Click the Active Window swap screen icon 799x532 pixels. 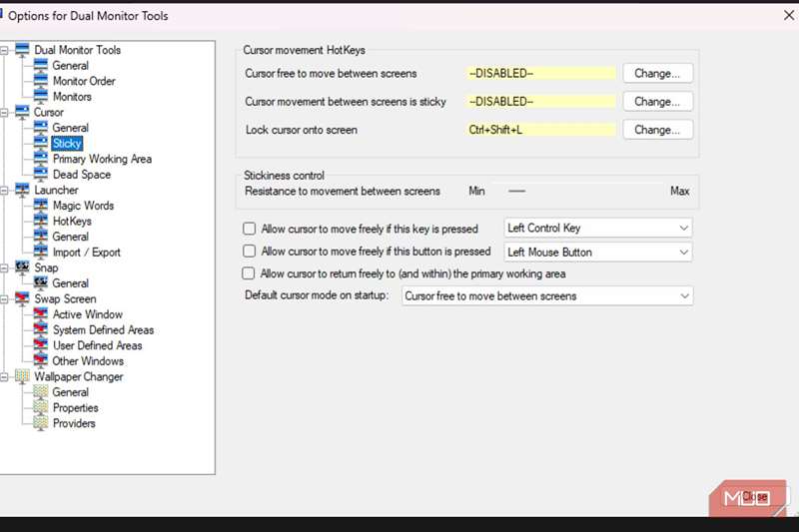tap(41, 314)
